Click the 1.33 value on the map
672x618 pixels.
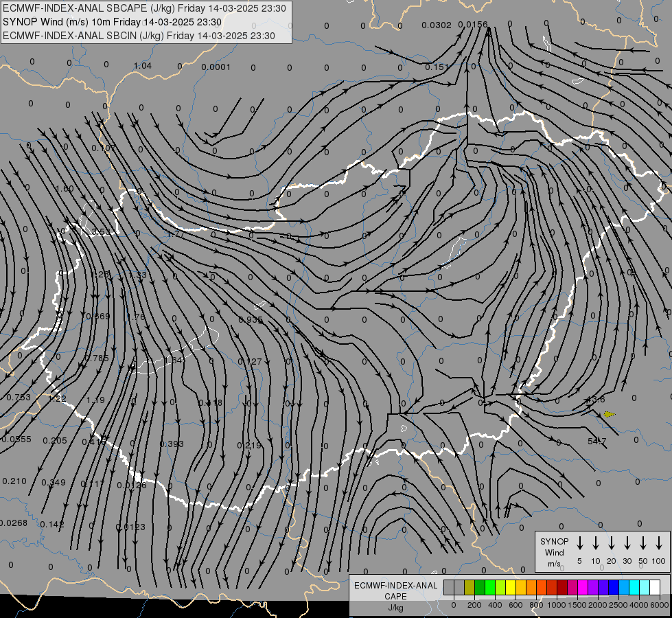(x=138, y=275)
